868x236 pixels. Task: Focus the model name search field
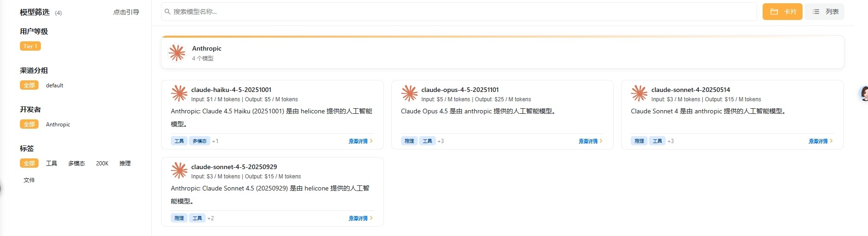pos(460,12)
